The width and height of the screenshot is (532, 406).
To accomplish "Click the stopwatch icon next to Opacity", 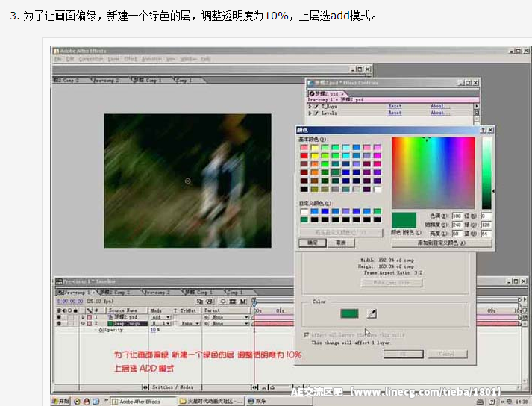I will [101, 330].
